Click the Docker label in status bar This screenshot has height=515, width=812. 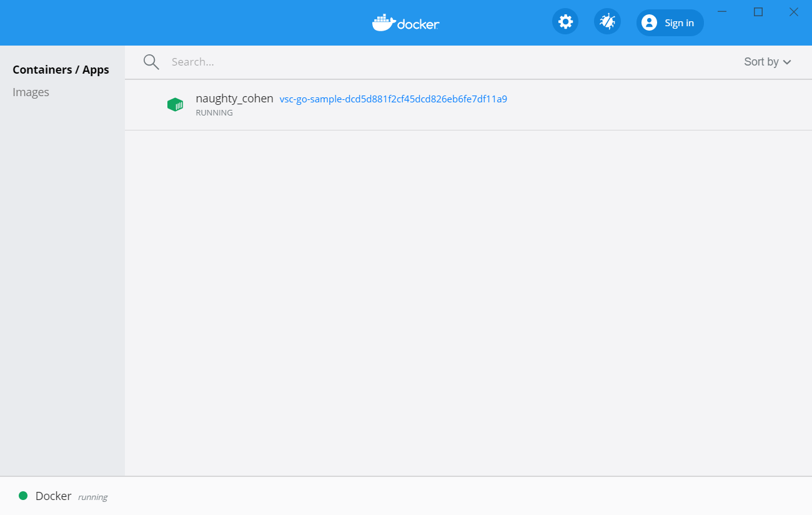point(53,495)
